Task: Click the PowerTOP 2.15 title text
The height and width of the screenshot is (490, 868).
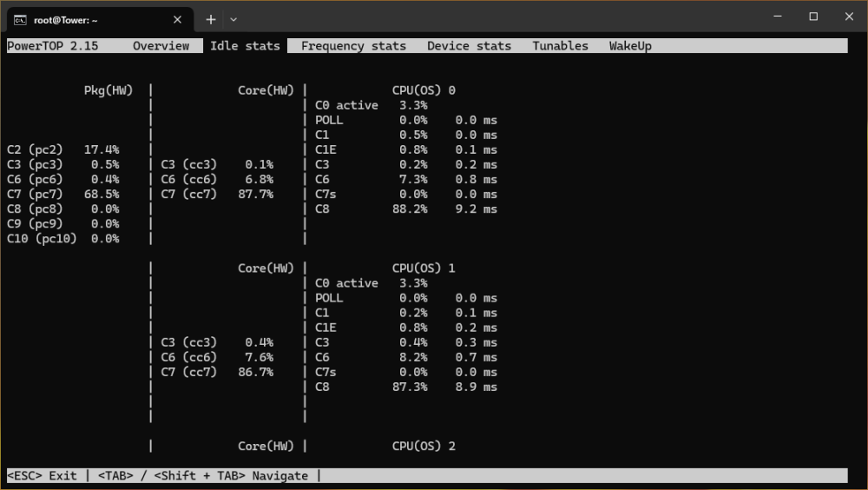Action: click(x=53, y=46)
